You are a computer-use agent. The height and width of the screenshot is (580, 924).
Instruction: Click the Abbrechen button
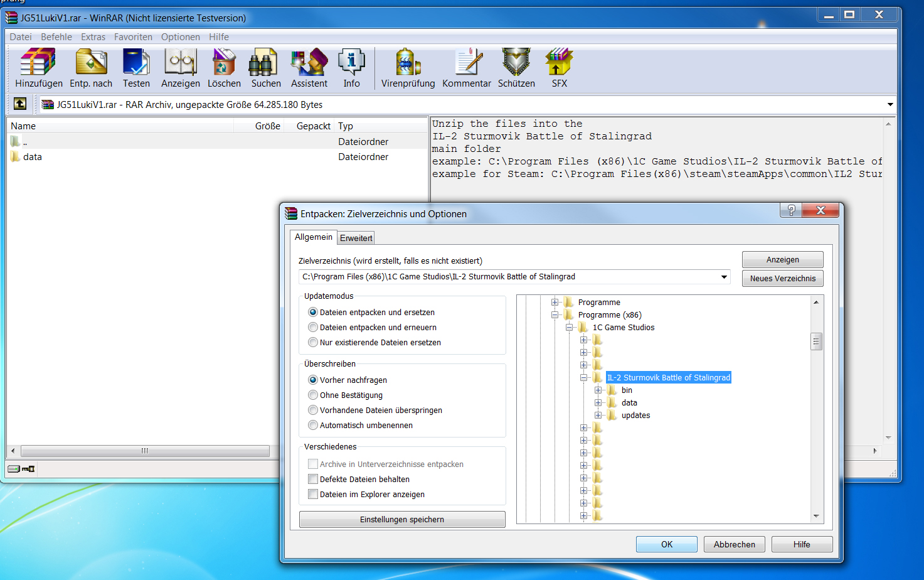click(x=735, y=544)
